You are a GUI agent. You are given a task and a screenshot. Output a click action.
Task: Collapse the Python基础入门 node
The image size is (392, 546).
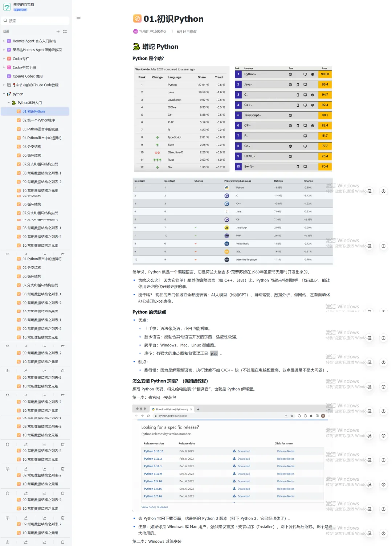coord(9,103)
